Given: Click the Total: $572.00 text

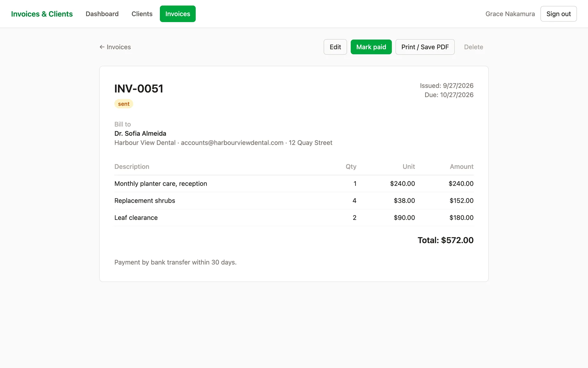Looking at the screenshot, I should [x=446, y=240].
